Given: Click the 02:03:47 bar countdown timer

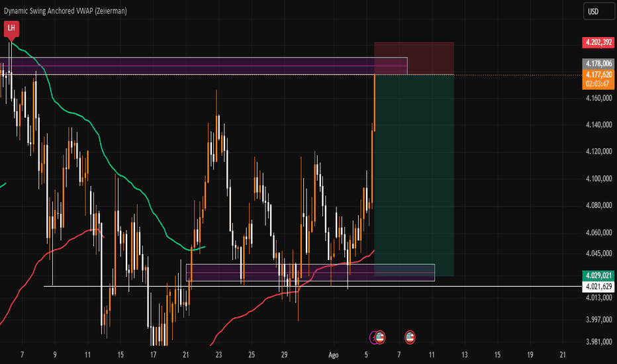Looking at the screenshot, I should point(598,84).
